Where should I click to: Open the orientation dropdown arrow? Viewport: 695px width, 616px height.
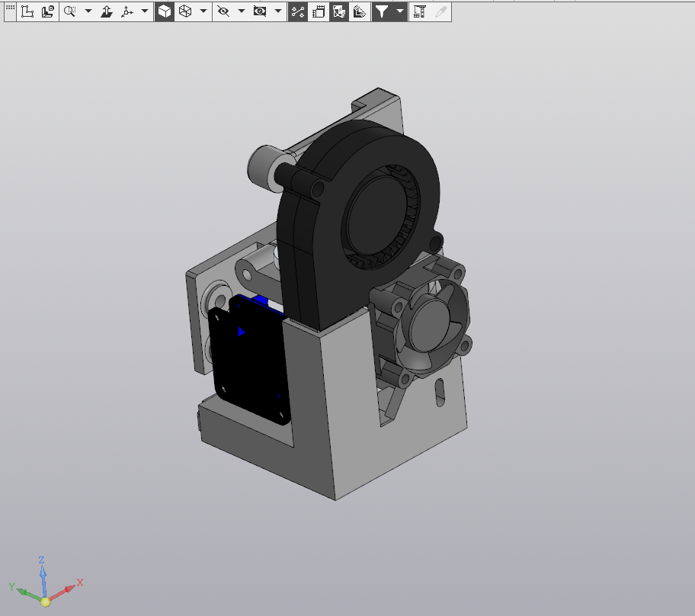click(x=145, y=11)
